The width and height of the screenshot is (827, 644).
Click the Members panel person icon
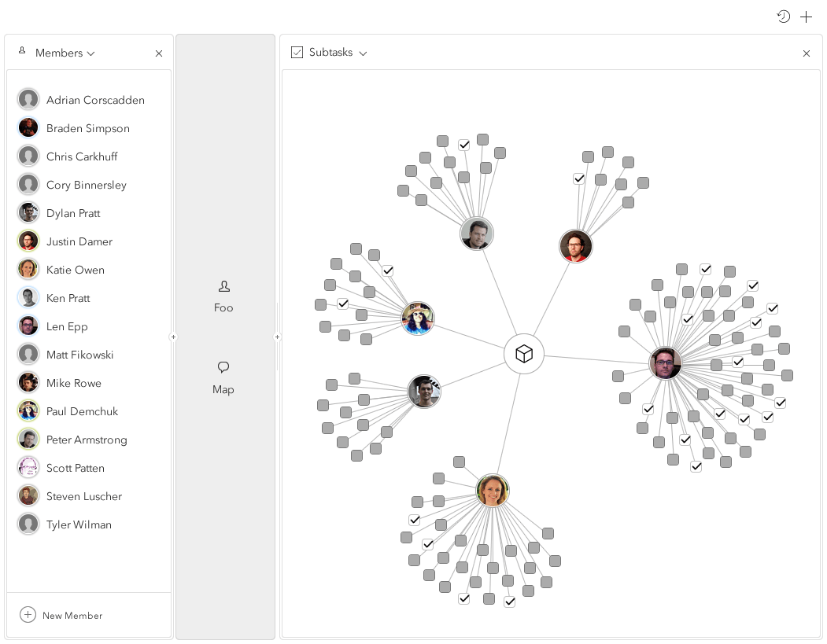tap(22, 51)
